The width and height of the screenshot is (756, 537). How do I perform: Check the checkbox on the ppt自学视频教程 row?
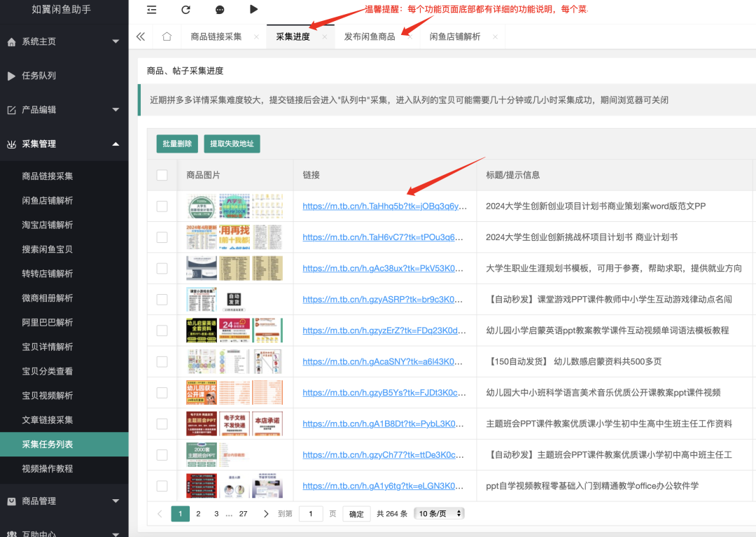click(162, 485)
